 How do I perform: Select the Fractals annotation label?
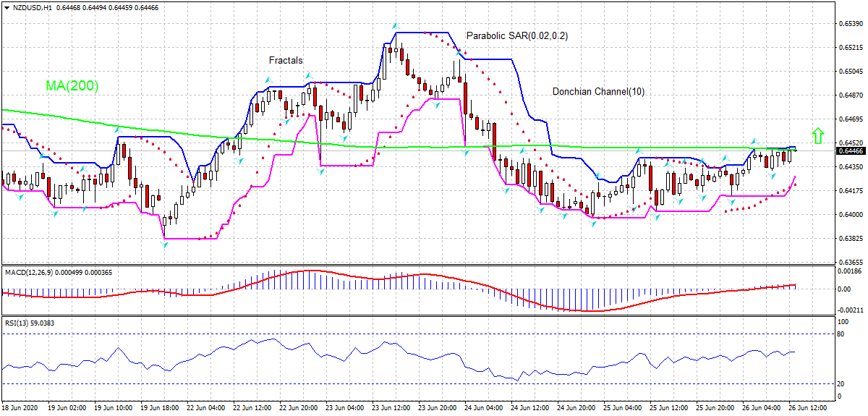coord(286,60)
